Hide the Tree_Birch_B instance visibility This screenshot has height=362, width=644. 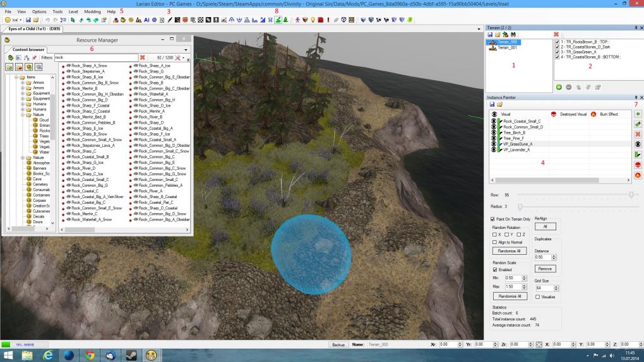pos(494,132)
